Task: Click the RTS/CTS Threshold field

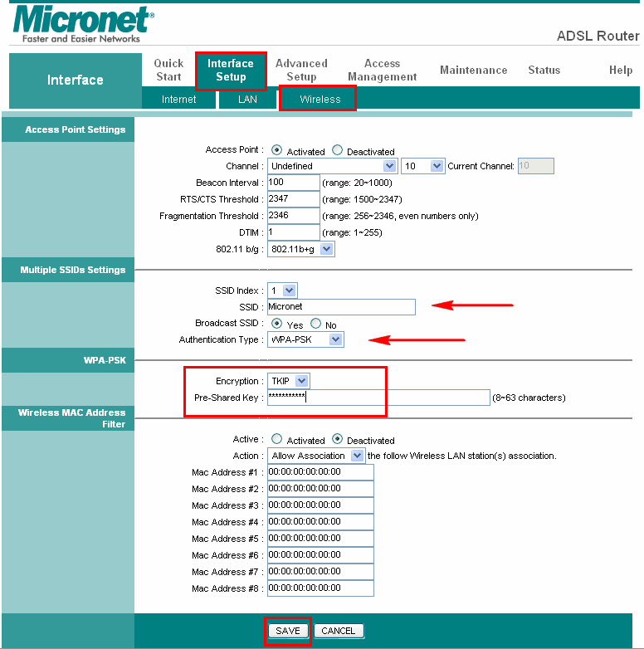Action: point(294,199)
